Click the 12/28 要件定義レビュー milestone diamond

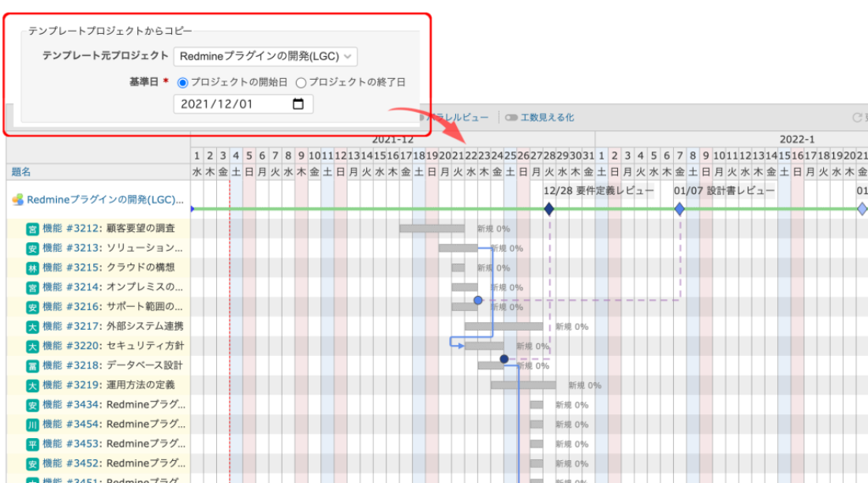[x=548, y=209]
